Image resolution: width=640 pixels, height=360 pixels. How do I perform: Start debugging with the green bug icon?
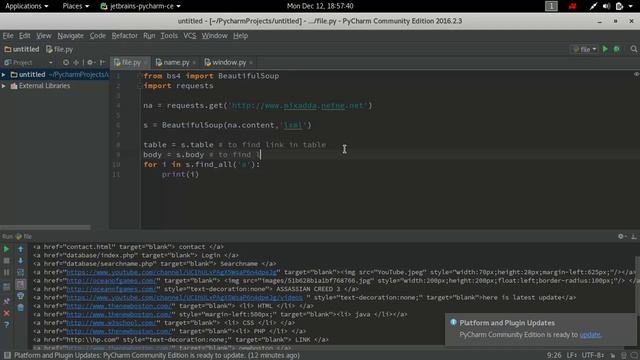(x=617, y=49)
